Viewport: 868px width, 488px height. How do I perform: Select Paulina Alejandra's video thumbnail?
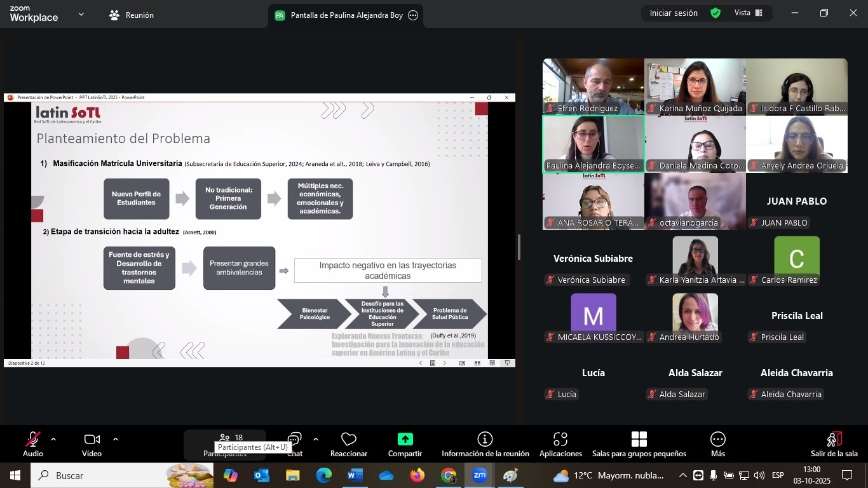tap(593, 144)
